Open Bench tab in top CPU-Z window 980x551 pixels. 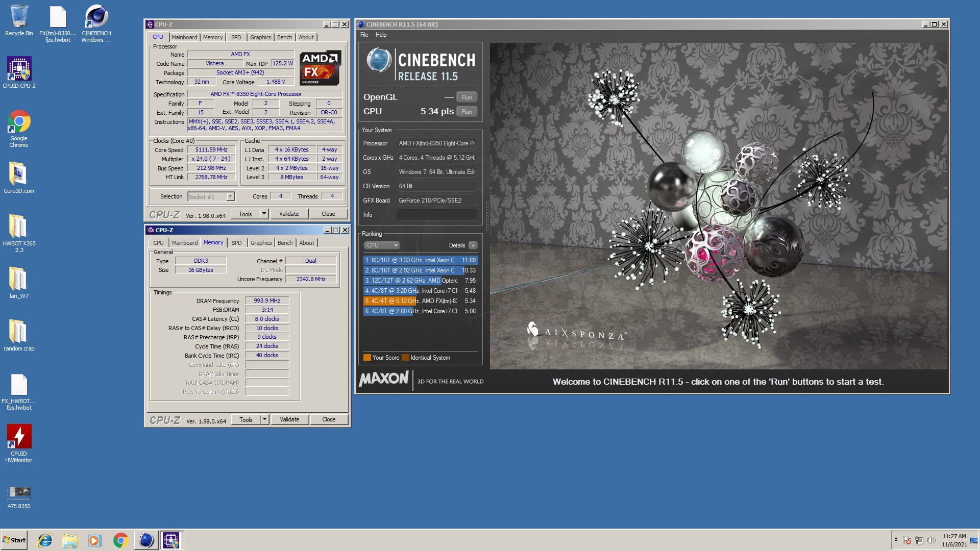284,37
